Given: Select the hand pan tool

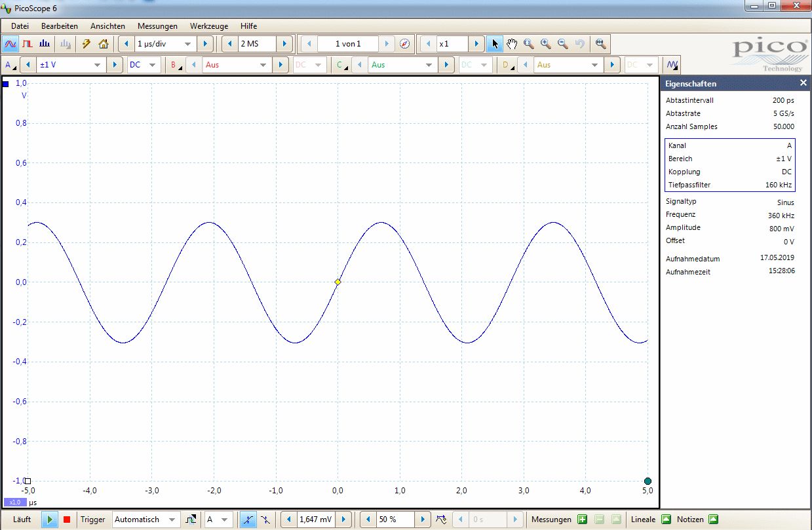Looking at the screenshot, I should [x=512, y=44].
